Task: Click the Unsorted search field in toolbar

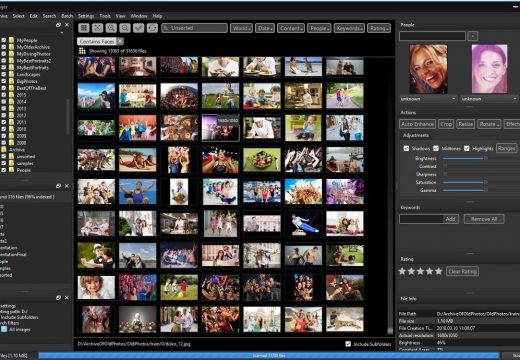Action: (195, 28)
